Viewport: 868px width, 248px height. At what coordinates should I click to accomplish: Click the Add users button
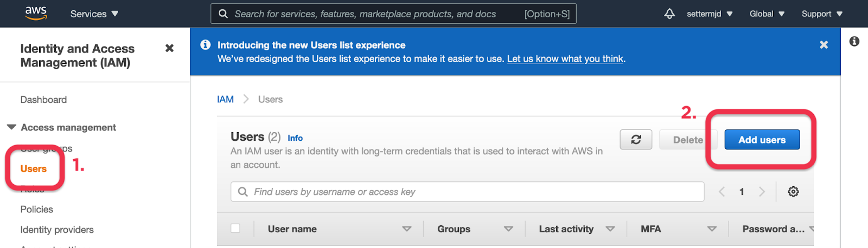[x=762, y=140]
